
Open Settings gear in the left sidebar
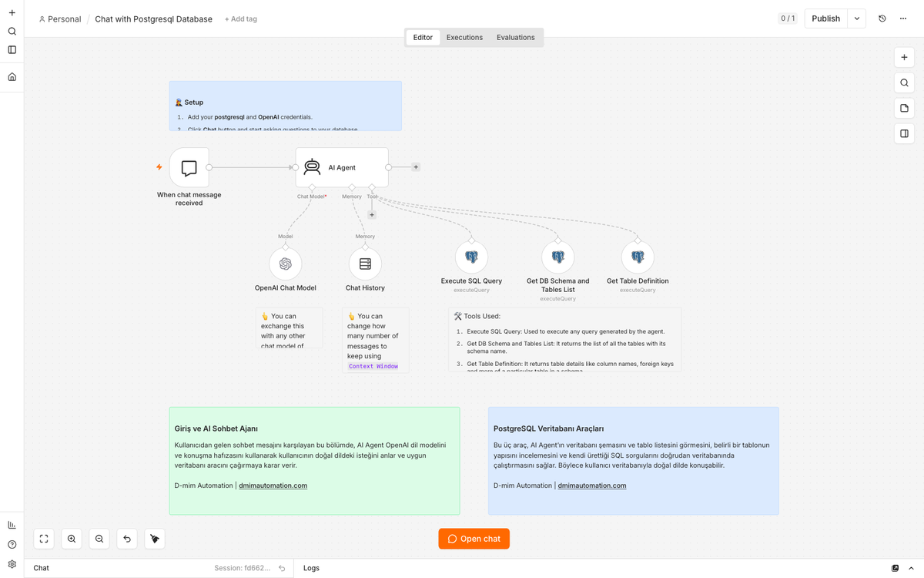[x=12, y=564]
